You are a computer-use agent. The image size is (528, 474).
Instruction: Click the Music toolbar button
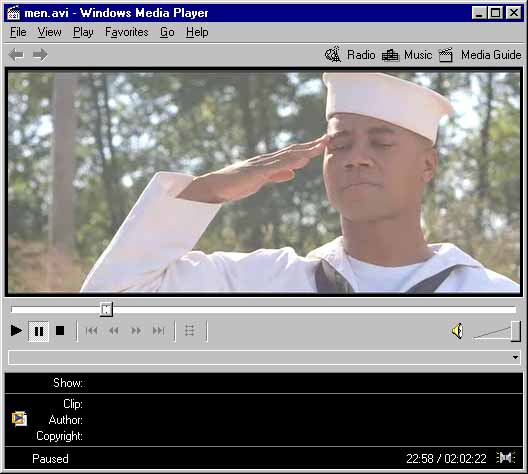coord(407,55)
